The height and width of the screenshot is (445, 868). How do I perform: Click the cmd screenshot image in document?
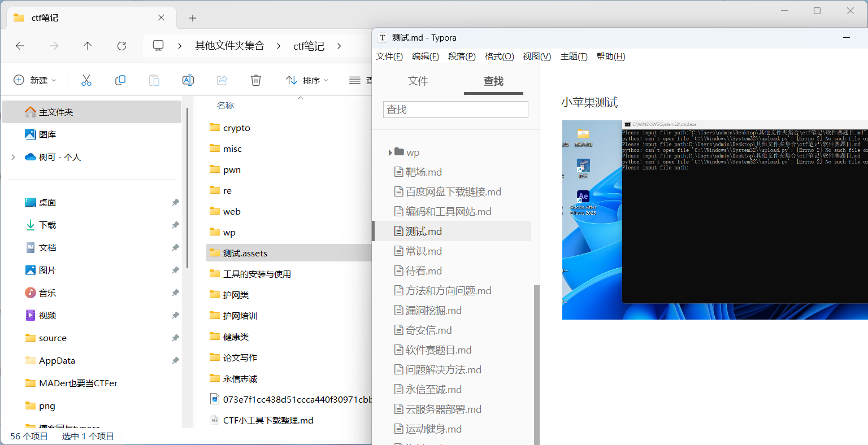(x=715, y=220)
